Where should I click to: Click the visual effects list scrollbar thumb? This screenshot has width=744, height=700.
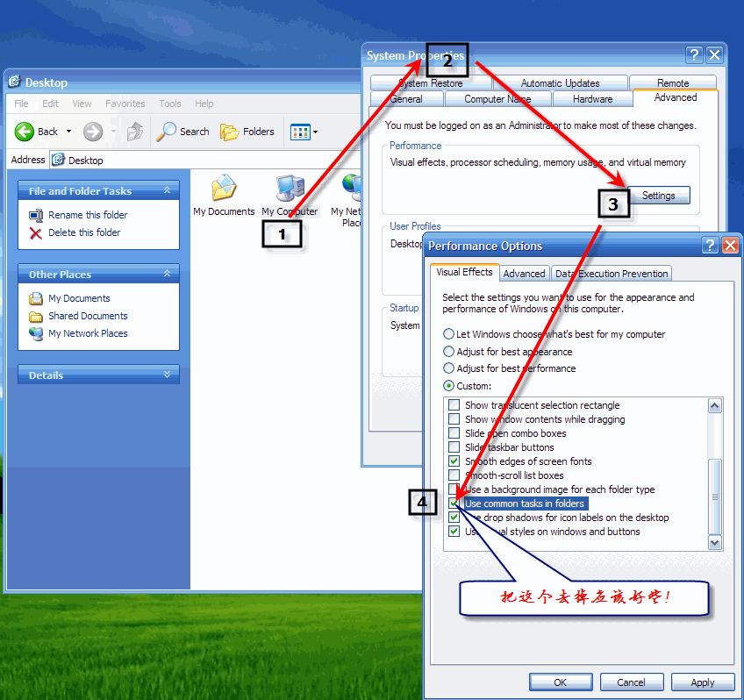tap(714, 497)
